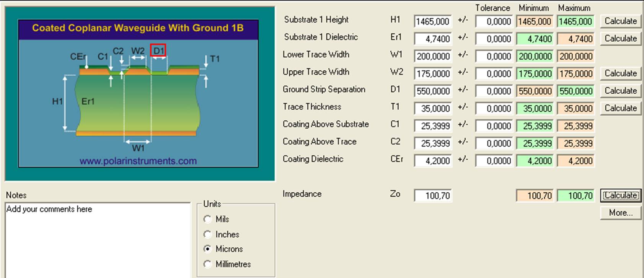Open the More... options button
Image resolution: width=644 pixels, height=278 pixels.
click(620, 213)
